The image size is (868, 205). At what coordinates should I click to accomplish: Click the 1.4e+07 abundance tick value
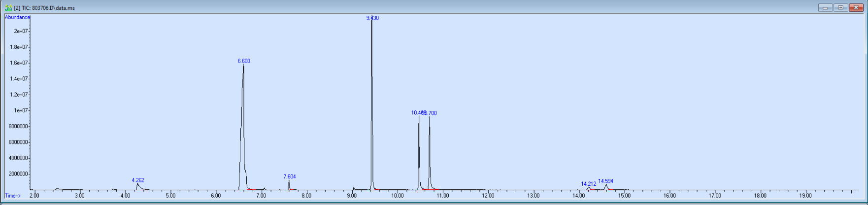point(19,79)
